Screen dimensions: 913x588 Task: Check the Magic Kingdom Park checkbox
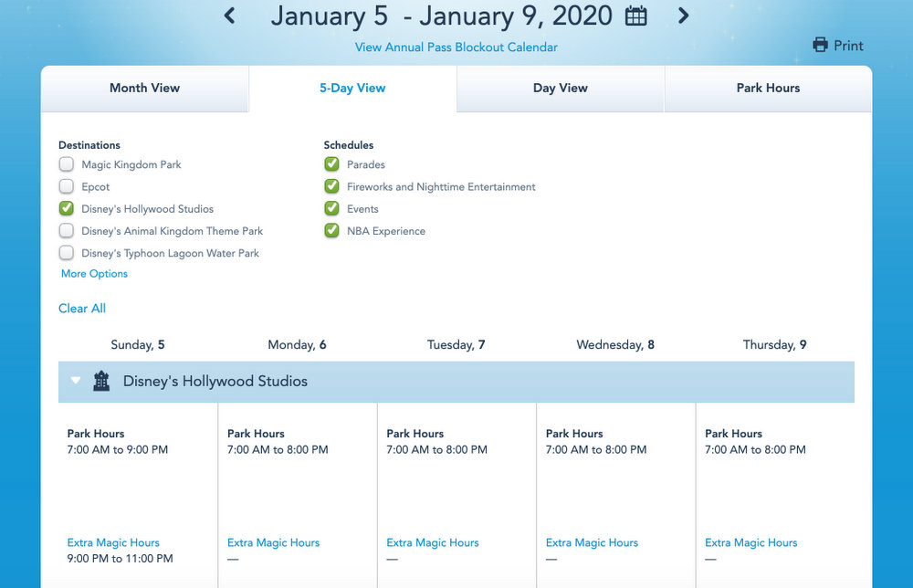[x=67, y=164]
